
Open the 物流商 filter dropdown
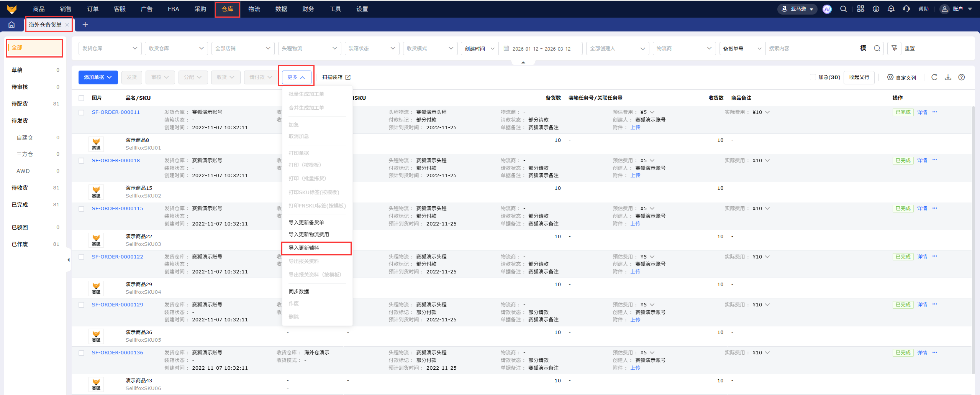click(x=684, y=48)
